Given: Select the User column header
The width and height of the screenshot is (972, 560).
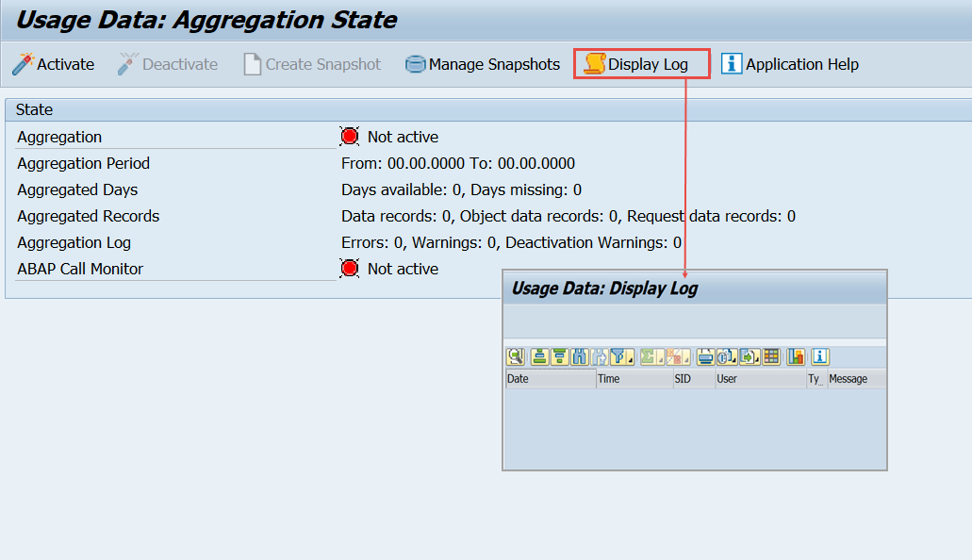Looking at the screenshot, I should tap(759, 379).
